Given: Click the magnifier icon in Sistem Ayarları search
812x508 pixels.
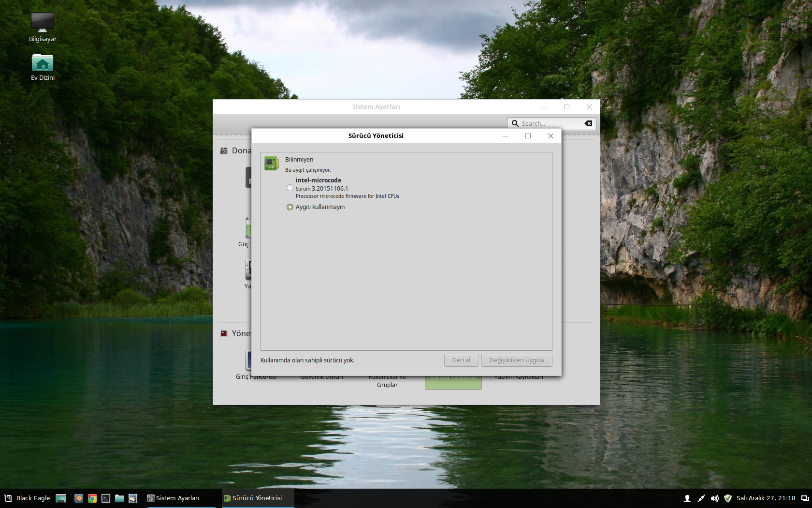Looking at the screenshot, I should (515, 123).
